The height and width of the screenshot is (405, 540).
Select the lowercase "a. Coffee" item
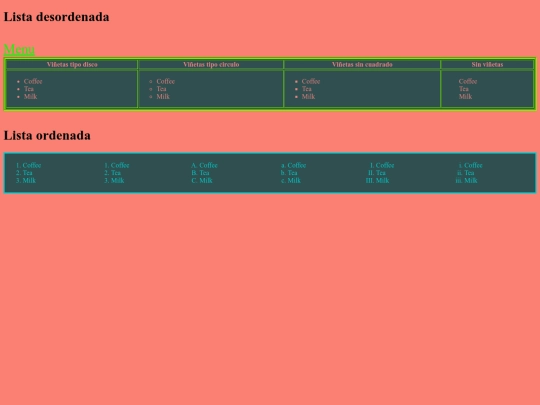[x=293, y=165]
